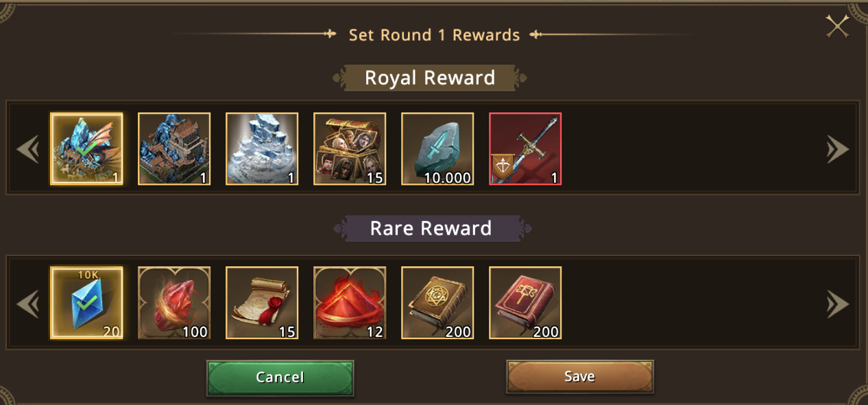Pick the sealed scroll reward with 15
This screenshot has width=868, height=405.
262,303
